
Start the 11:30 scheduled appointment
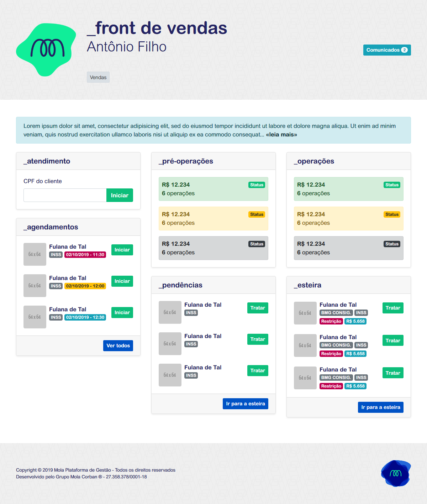pos(122,250)
